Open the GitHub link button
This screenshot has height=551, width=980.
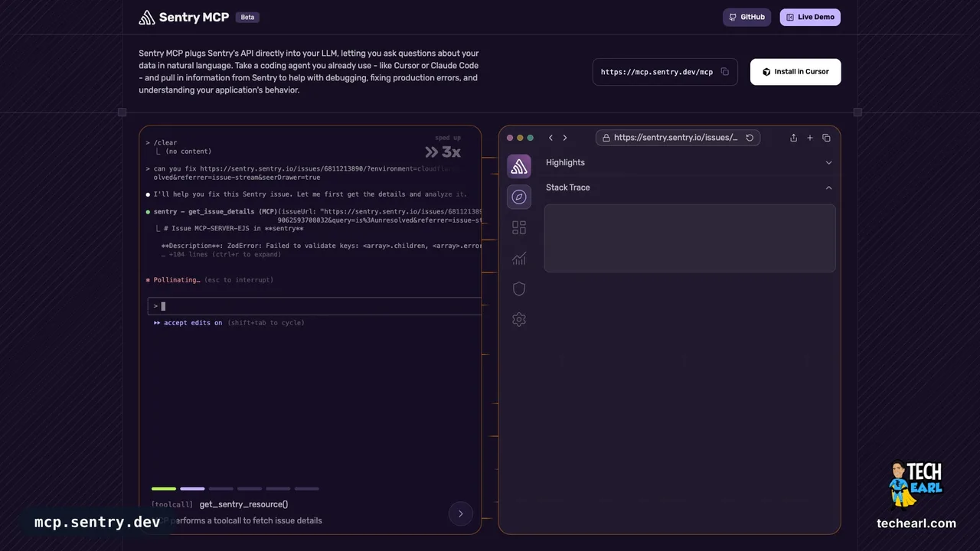[746, 17]
